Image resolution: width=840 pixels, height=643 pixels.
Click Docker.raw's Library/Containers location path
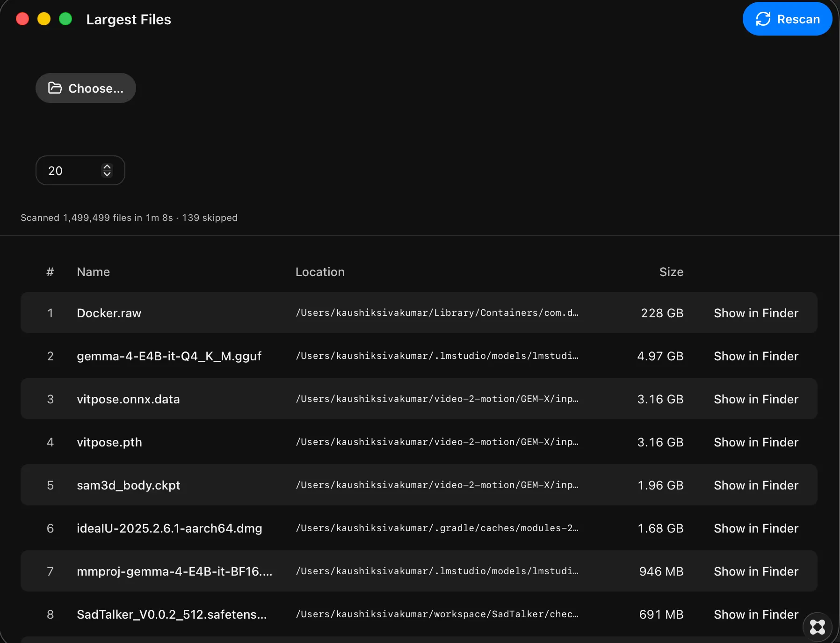click(437, 313)
